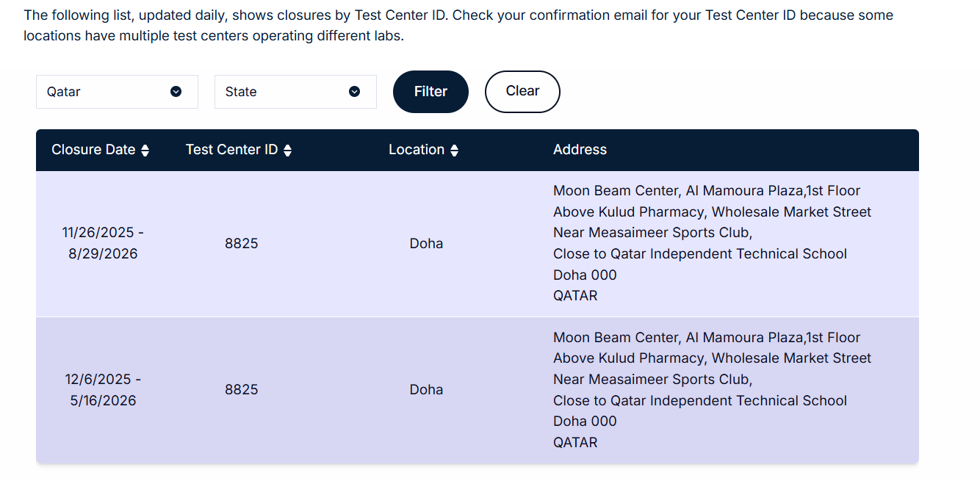This screenshot has height=492, width=980.
Task: Apply the Filter button
Action: (x=430, y=92)
